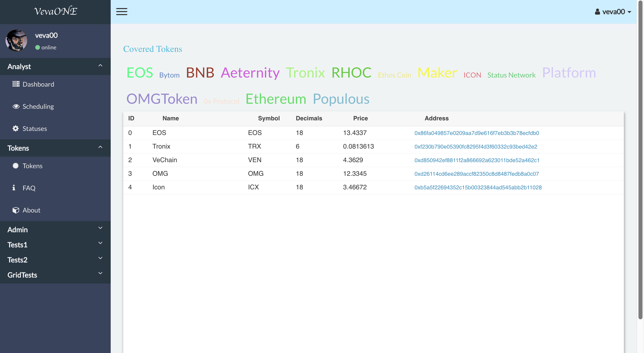Image resolution: width=644 pixels, height=353 pixels.
Task: Open VeChain address 0xd850942ef8811f2a866692a623011bde52a462c1
Action: (x=477, y=160)
